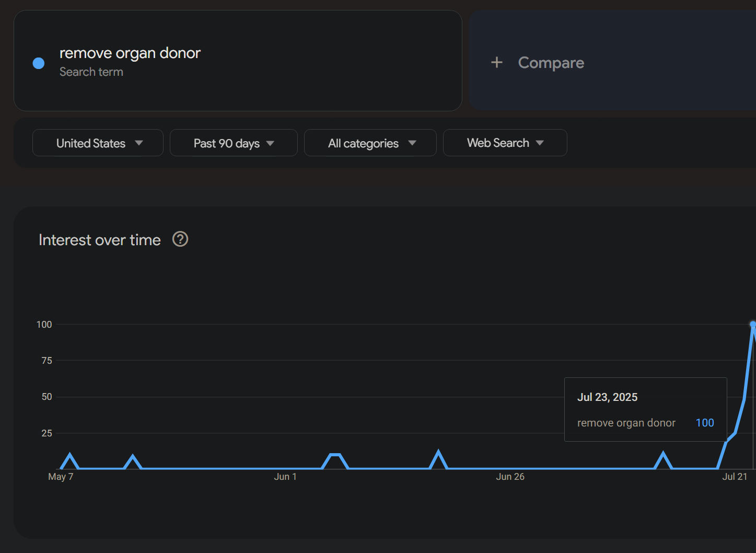The width and height of the screenshot is (756, 553).
Task: Open the Past 90 days time dropdown
Action: point(234,143)
